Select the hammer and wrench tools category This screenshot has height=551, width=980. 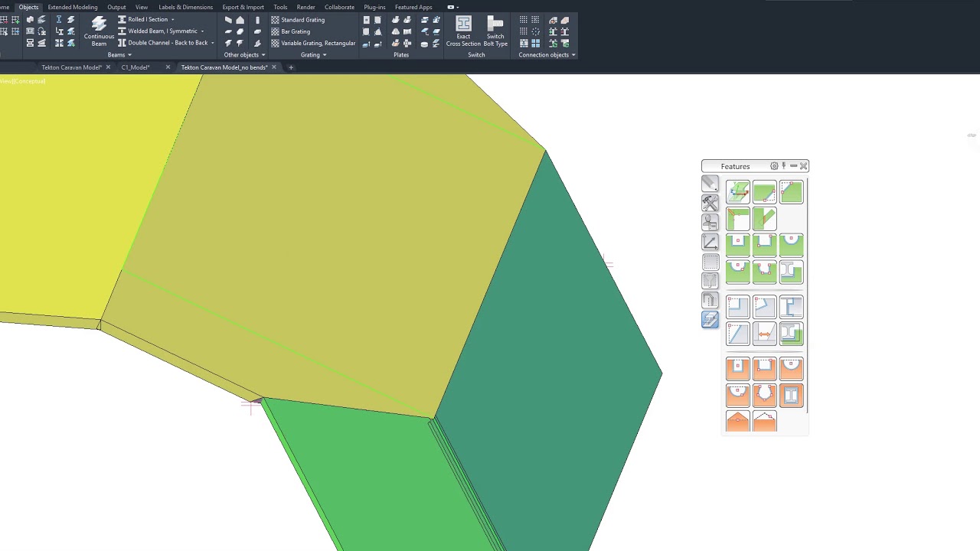710,203
